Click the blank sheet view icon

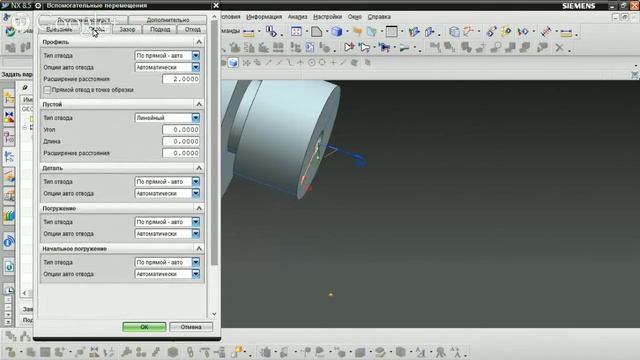point(316,32)
